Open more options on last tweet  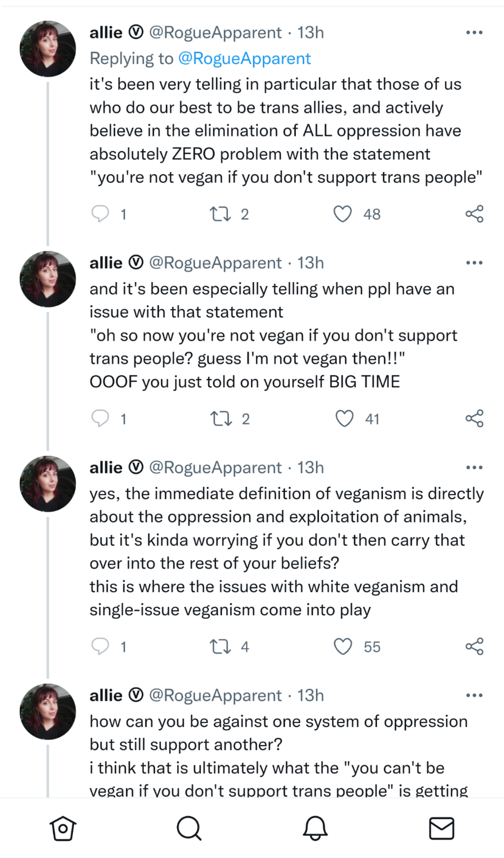[x=474, y=695]
